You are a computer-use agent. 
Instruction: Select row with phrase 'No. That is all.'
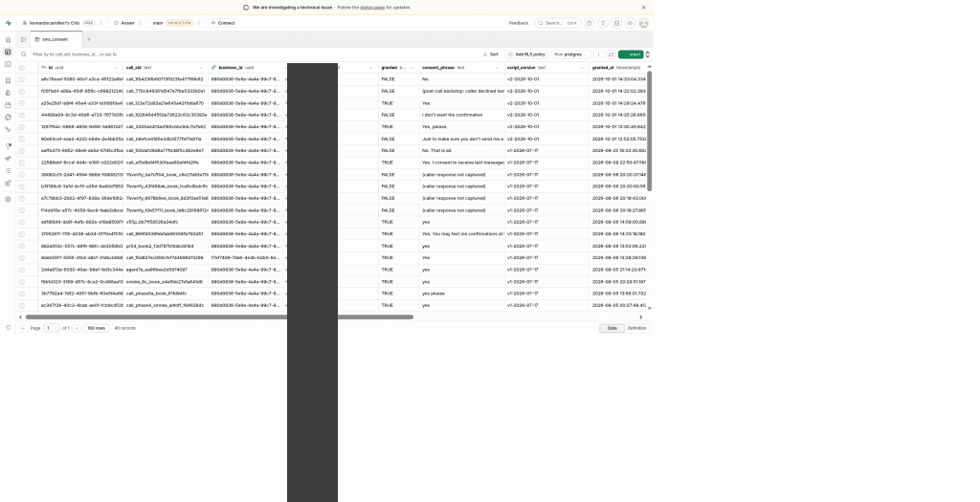[x=22, y=150]
